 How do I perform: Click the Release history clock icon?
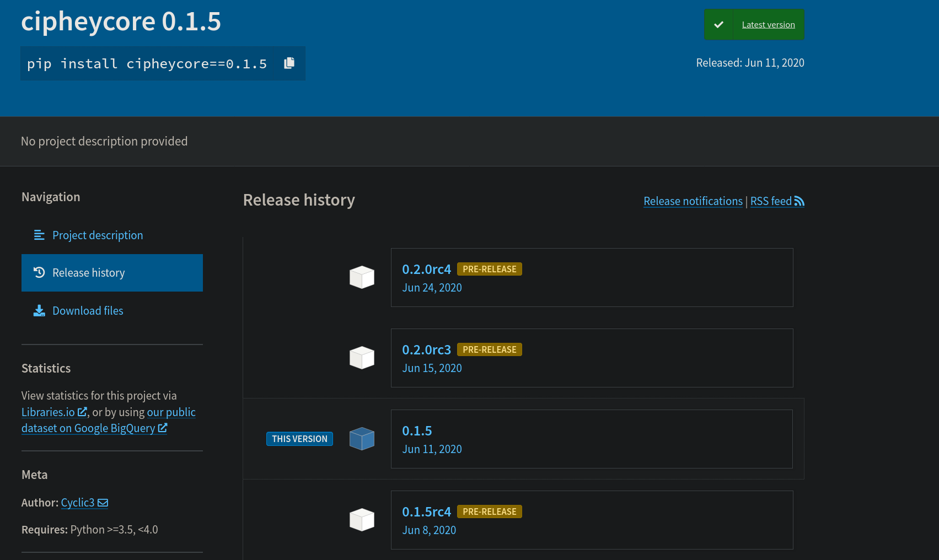(x=39, y=272)
